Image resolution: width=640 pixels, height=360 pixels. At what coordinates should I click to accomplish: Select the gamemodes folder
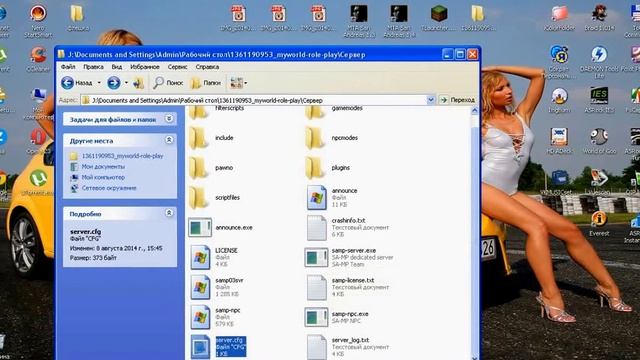click(x=334, y=111)
